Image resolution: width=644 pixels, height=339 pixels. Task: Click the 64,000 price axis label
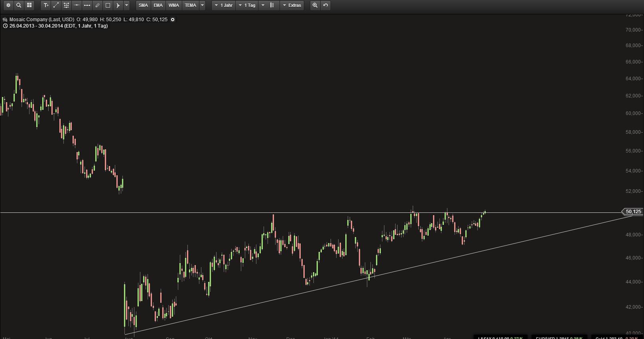point(633,79)
